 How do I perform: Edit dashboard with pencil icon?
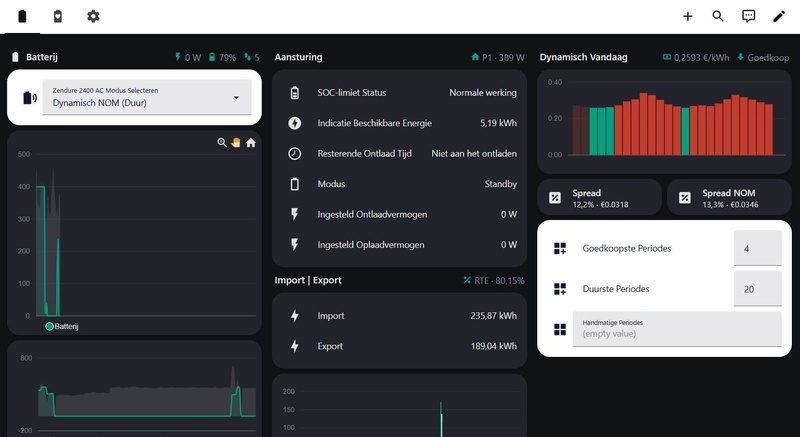point(779,16)
